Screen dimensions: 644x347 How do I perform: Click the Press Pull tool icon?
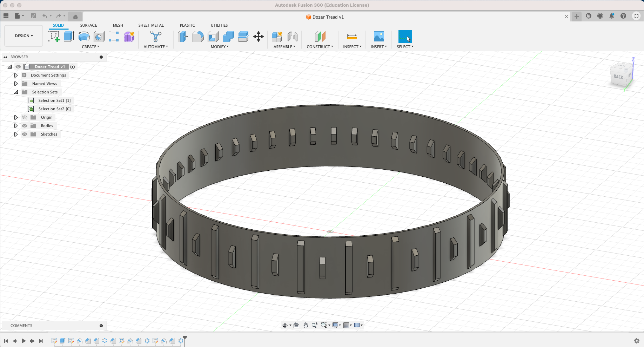tap(183, 37)
